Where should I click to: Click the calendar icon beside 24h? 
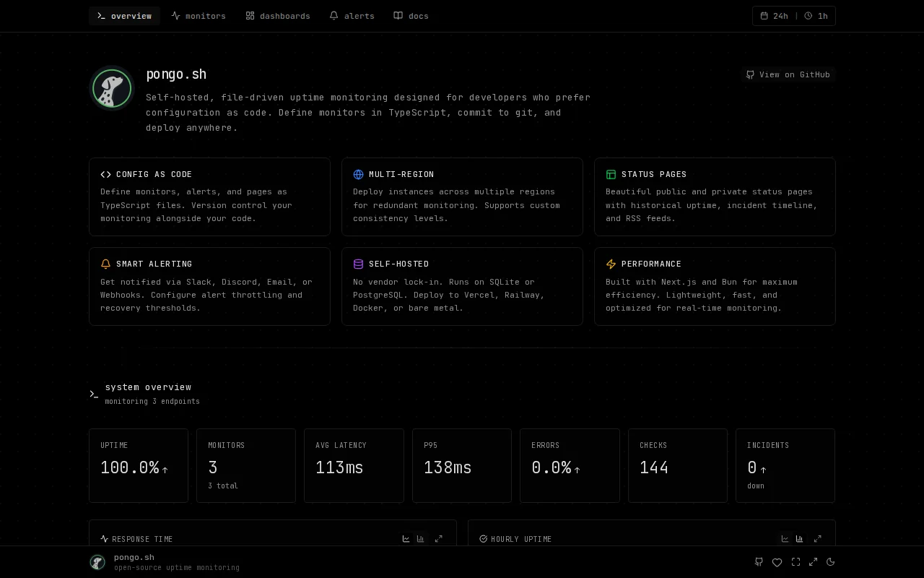pos(764,16)
